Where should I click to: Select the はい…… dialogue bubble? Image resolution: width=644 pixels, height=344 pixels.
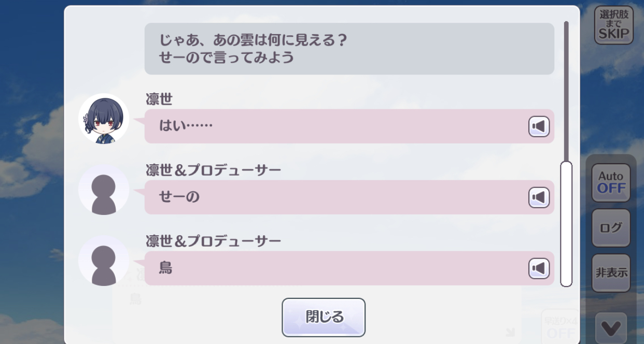click(x=349, y=126)
